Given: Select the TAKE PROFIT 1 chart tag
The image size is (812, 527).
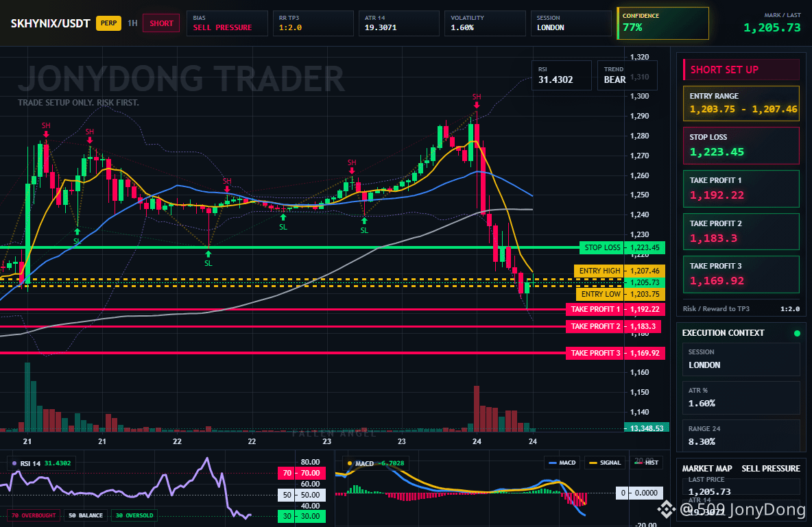Looking at the screenshot, I should click(x=595, y=309).
